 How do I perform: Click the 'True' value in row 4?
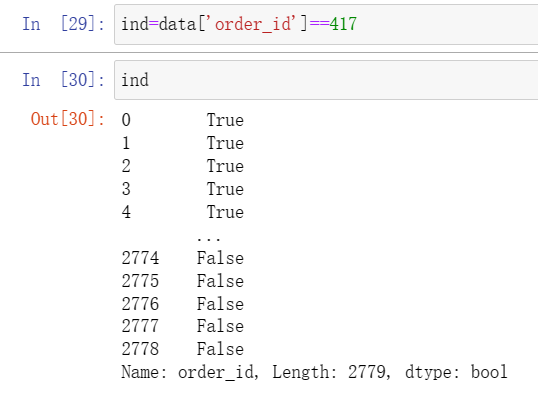pos(225,212)
